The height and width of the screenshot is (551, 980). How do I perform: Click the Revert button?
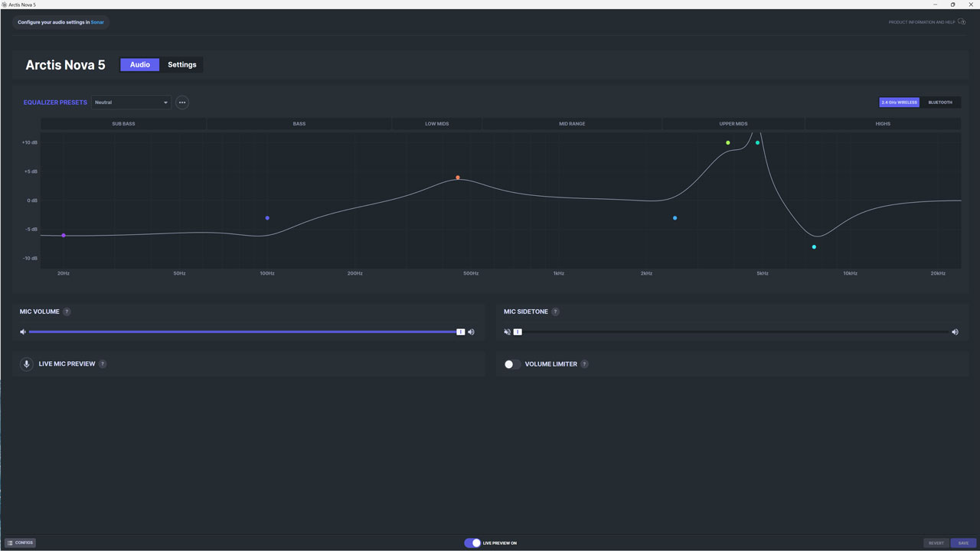[x=936, y=543]
